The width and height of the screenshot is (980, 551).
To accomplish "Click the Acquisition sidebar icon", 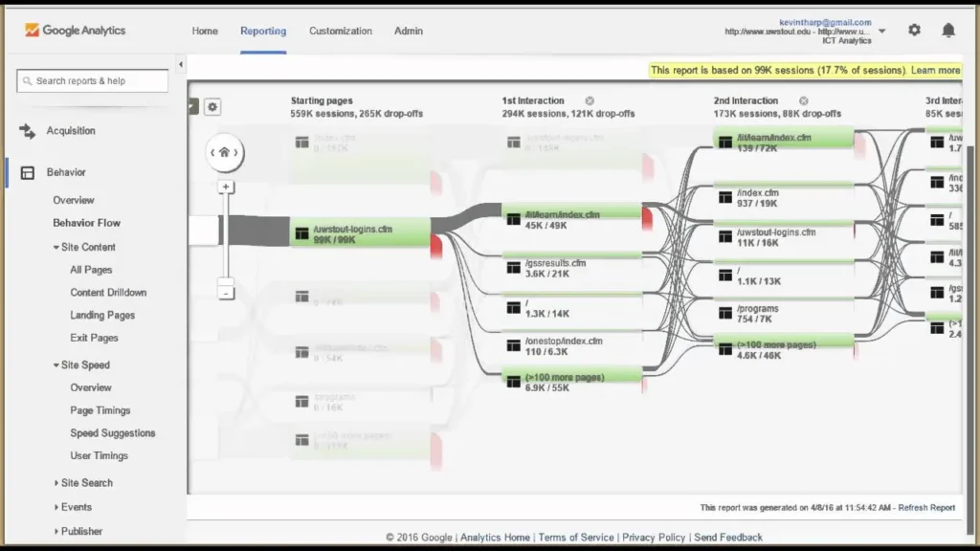I will point(28,131).
